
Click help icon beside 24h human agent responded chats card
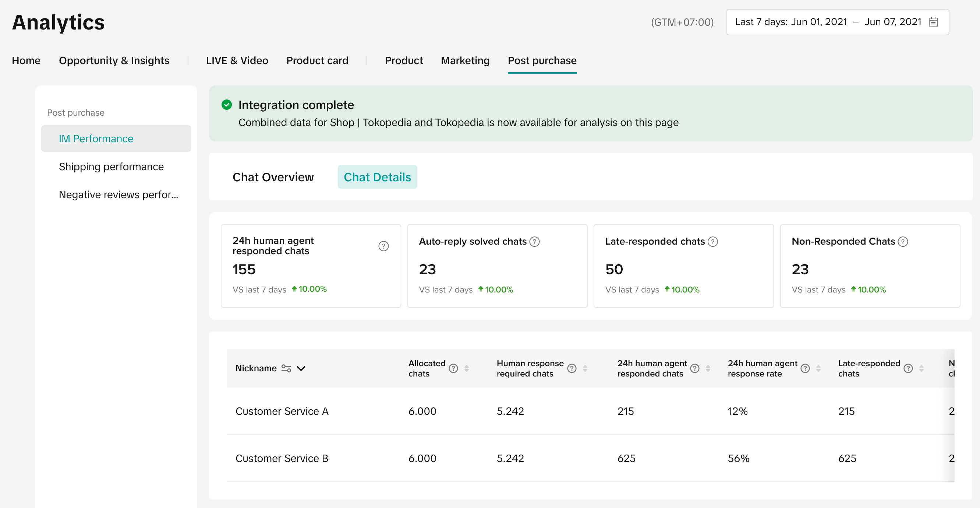pos(383,246)
